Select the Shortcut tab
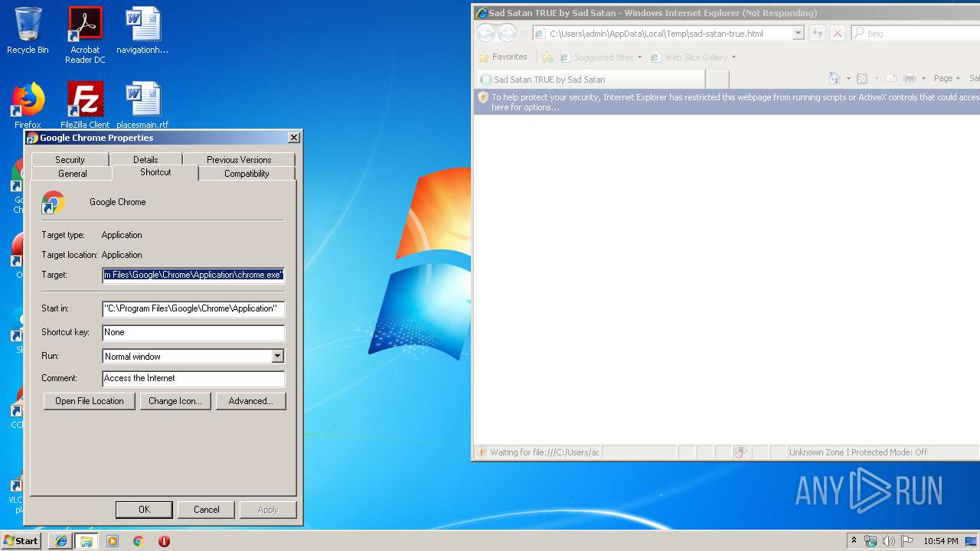980x551 pixels. (x=155, y=172)
